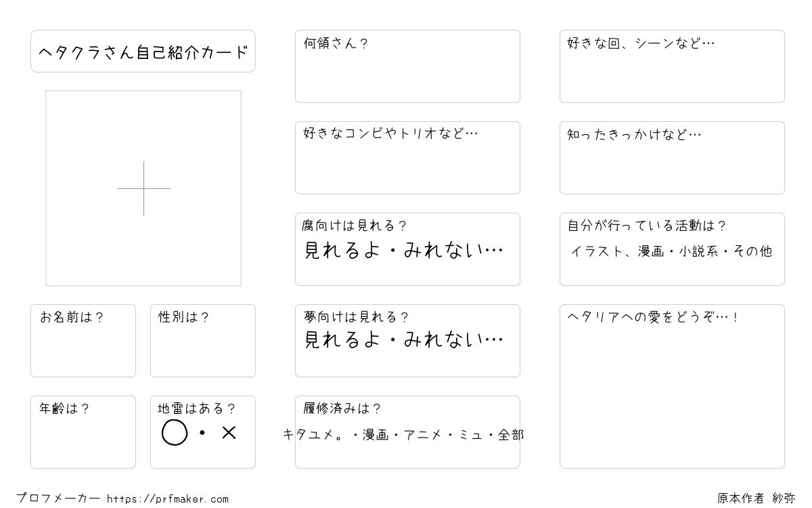The width and height of the screenshot is (812, 508).
Task: Click the 自分が行っている活動は？ label
Action: 647,226
